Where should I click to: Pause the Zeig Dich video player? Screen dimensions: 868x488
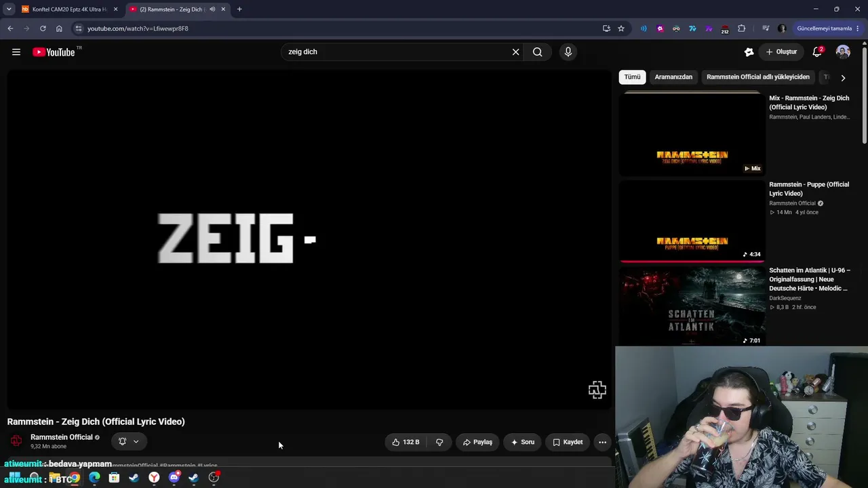[x=309, y=239]
